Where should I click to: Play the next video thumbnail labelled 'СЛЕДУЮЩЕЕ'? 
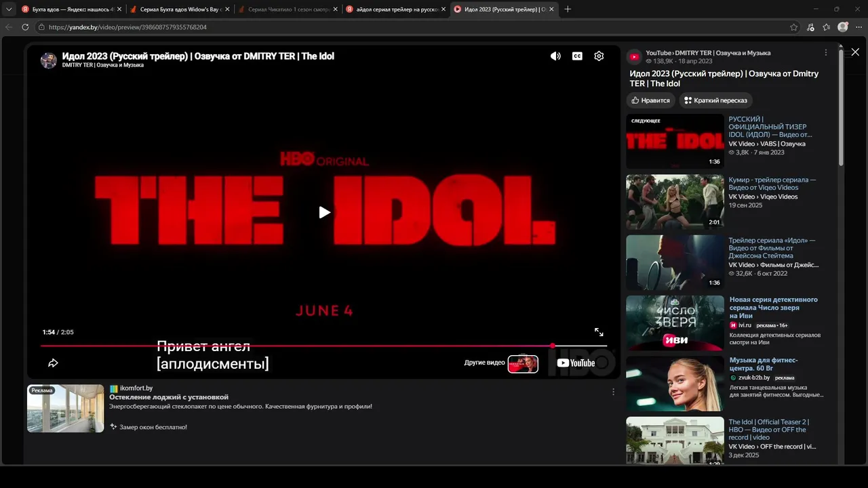[675, 141]
